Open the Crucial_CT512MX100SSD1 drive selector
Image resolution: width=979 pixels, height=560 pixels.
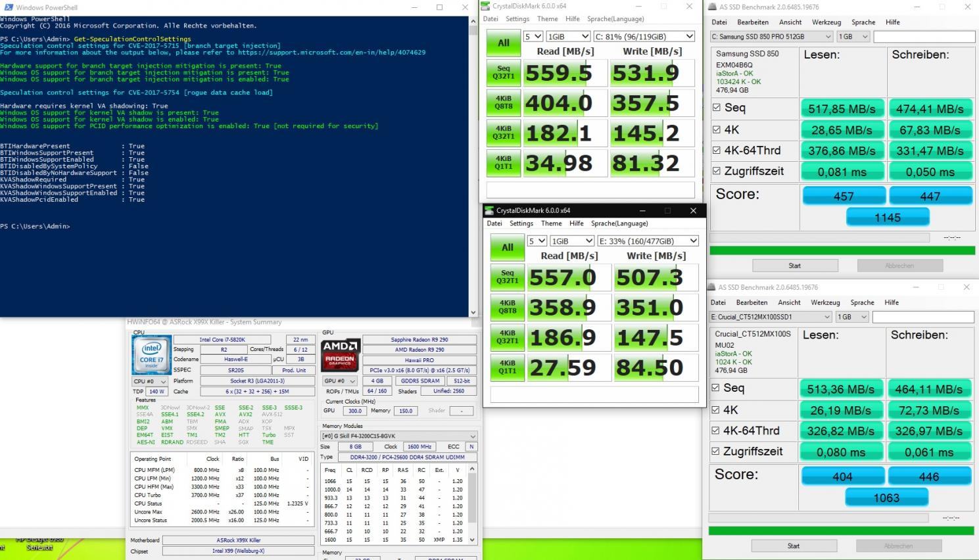click(771, 317)
